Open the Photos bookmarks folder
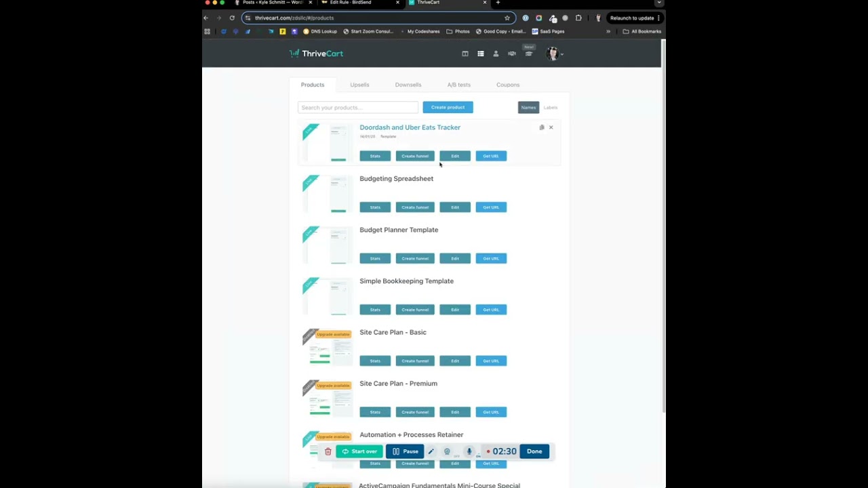This screenshot has width=868, height=488. (x=458, y=31)
